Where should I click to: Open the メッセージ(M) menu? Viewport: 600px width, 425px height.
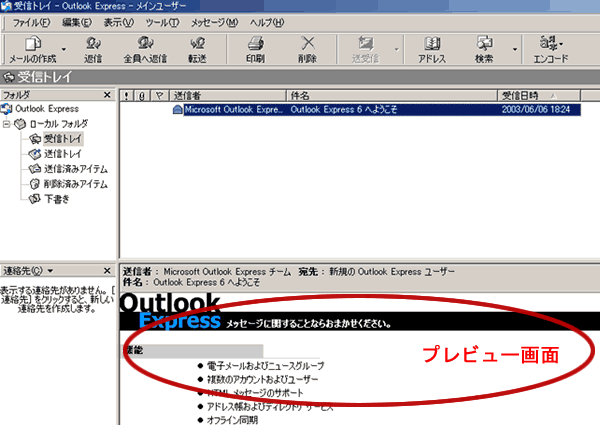pos(214,23)
